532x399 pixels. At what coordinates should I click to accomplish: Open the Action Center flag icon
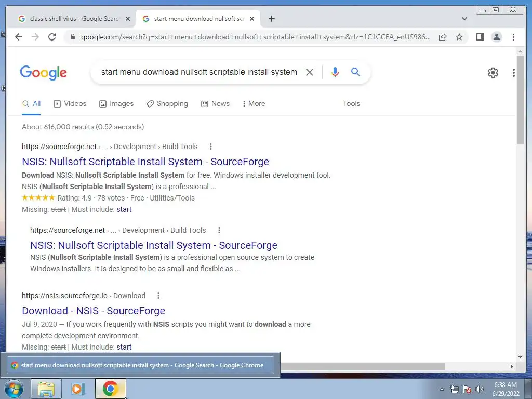[x=467, y=389]
